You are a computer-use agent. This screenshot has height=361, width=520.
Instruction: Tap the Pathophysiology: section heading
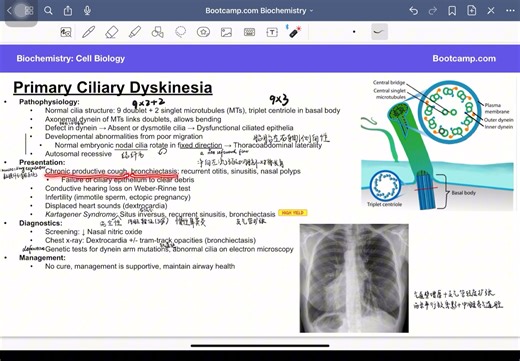49,102
